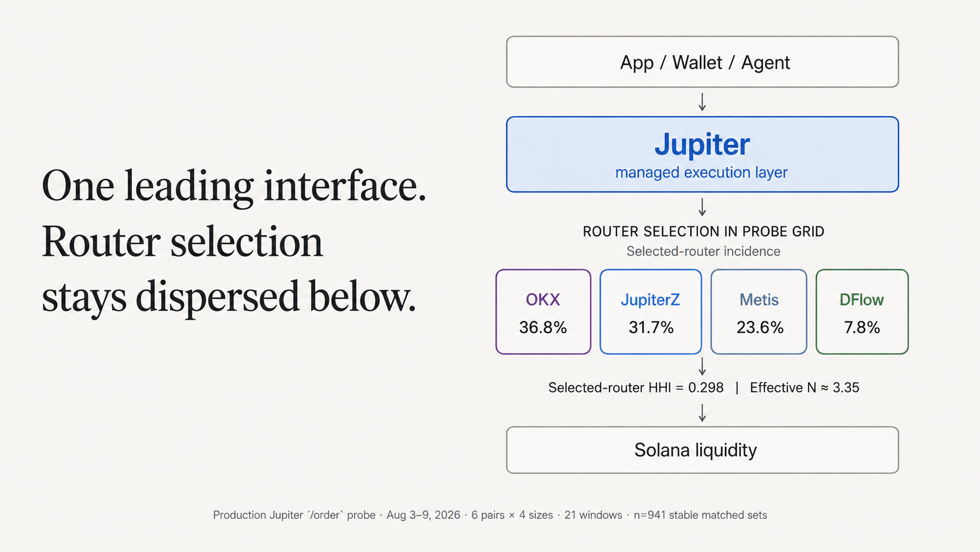Image resolution: width=980 pixels, height=552 pixels.
Task: Click the stays dispersed below headline line
Action: pyautogui.click(x=229, y=297)
